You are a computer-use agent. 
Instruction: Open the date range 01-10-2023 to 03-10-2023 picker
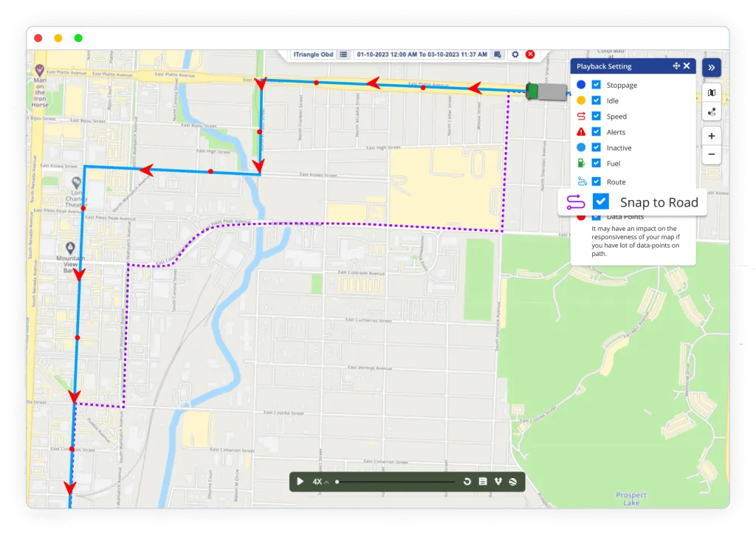[x=422, y=55]
